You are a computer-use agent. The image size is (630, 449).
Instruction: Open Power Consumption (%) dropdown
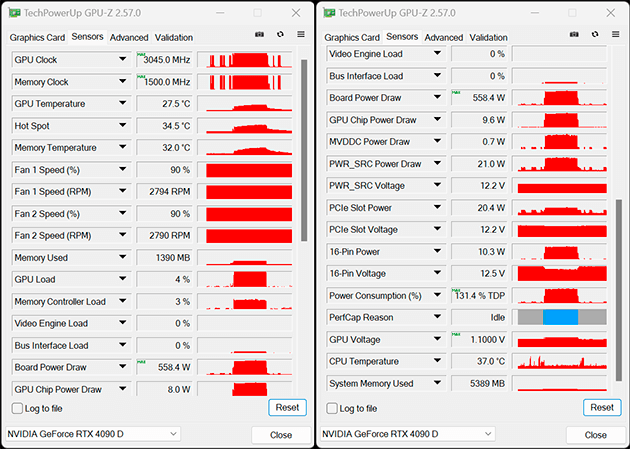pos(437,295)
